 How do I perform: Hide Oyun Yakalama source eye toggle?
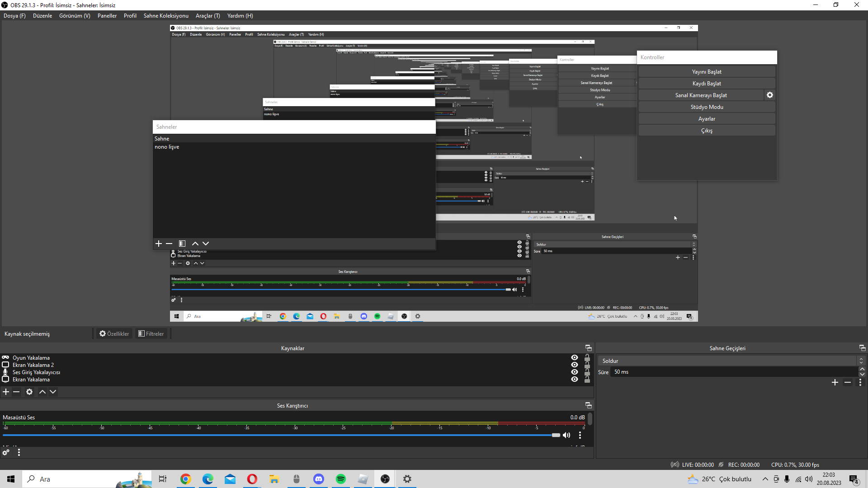(575, 357)
